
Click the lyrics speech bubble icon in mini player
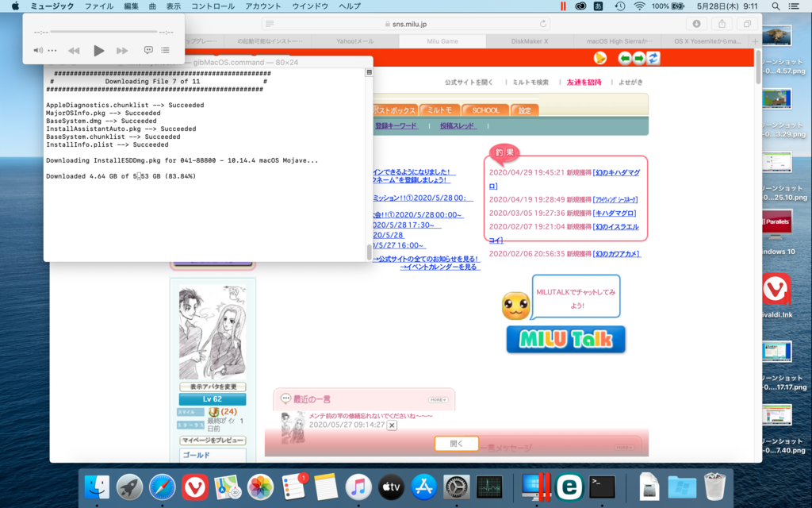tap(148, 50)
